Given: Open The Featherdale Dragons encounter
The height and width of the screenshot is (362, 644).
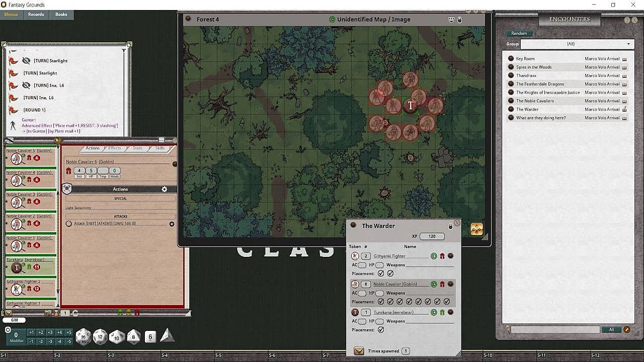Looking at the screenshot, I should (540, 84).
